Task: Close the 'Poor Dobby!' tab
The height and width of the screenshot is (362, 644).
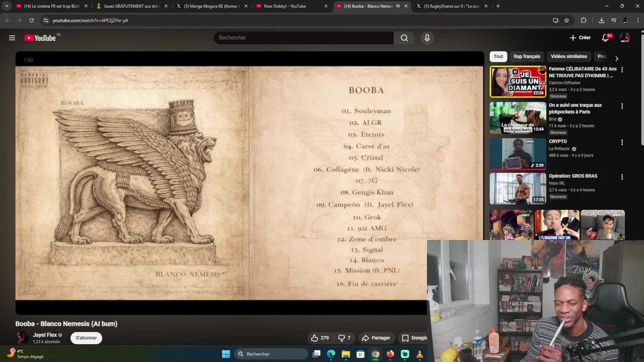Action: pyautogui.click(x=326, y=6)
